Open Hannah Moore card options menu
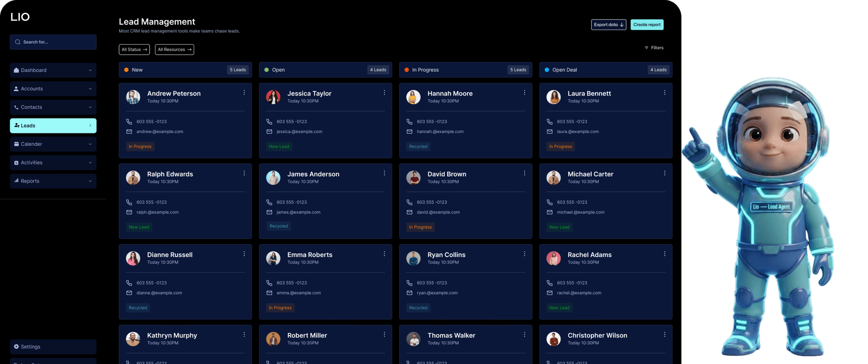The height and width of the screenshot is (364, 868). pyautogui.click(x=524, y=92)
